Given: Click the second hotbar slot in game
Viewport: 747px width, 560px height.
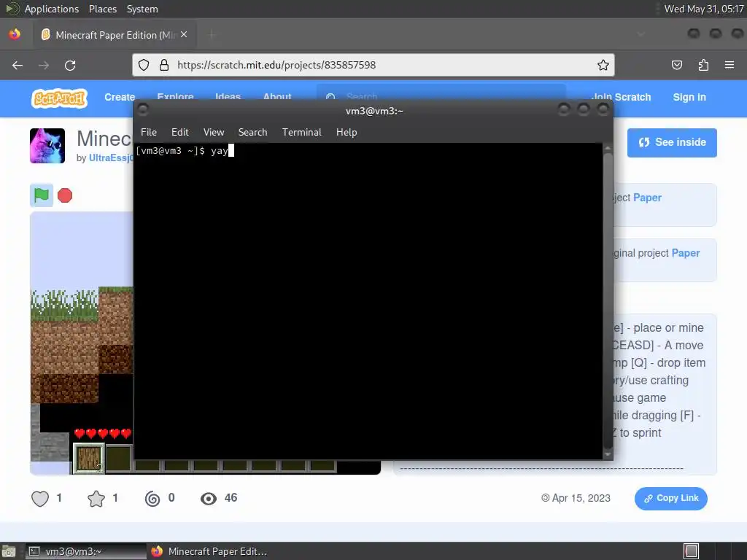Looking at the screenshot, I should [x=119, y=459].
